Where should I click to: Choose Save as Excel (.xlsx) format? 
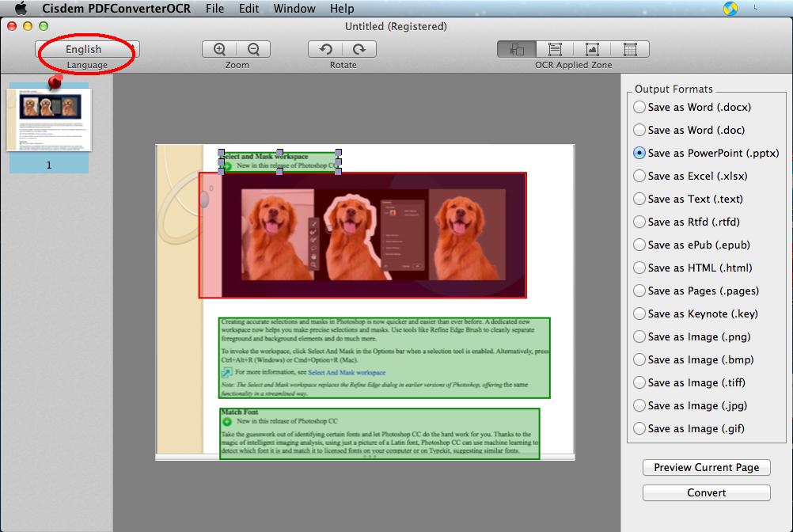[x=639, y=176]
